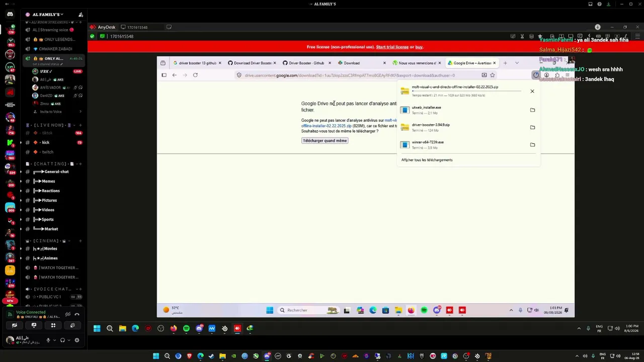Click the downloads toolbar icon in browser
The image size is (644, 362).
point(536,75)
